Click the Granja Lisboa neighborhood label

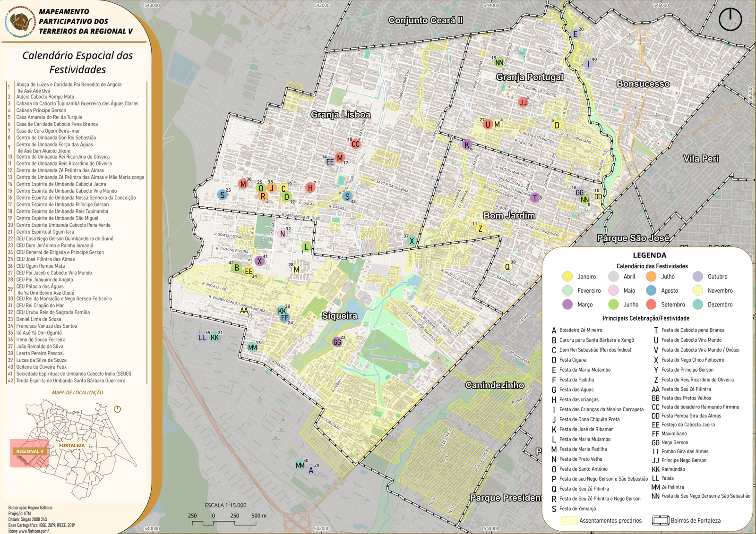pyautogui.click(x=340, y=115)
